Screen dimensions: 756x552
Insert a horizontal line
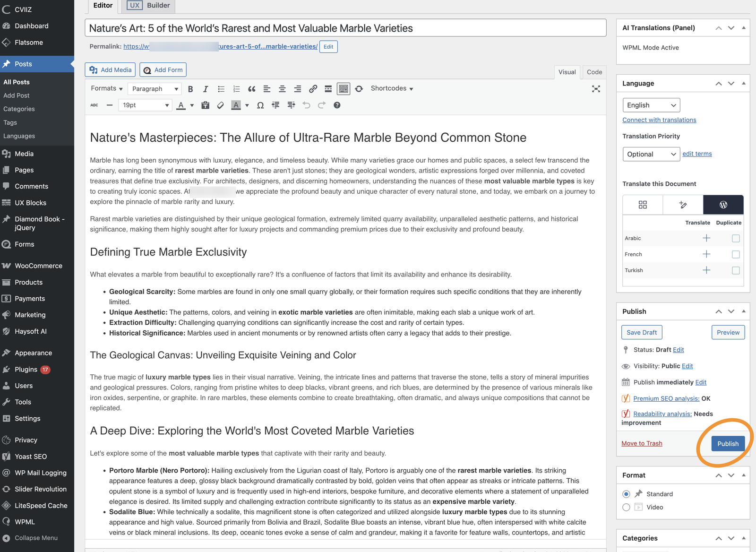(110, 105)
